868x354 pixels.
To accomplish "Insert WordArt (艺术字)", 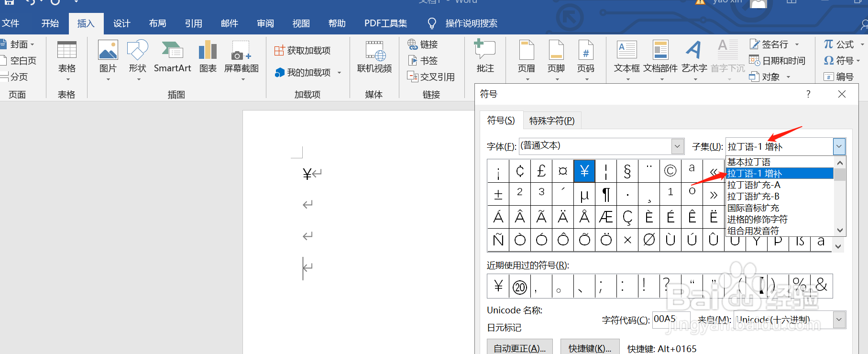I will point(694,61).
